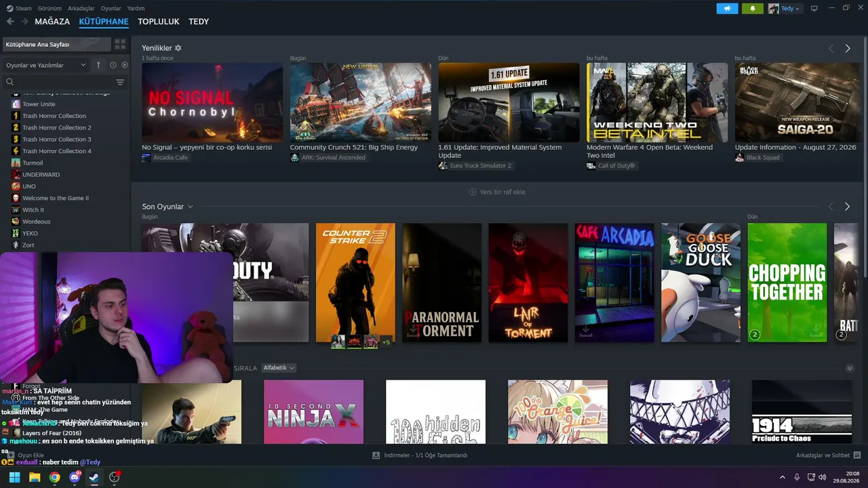Go back with the left navigation arrow
The height and width of the screenshot is (488, 868).
[10, 22]
